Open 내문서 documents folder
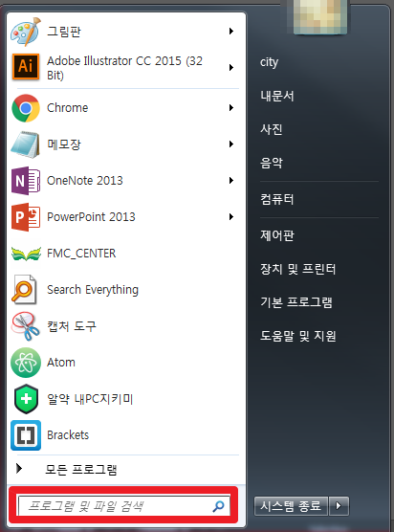394x532 pixels. coord(277,96)
